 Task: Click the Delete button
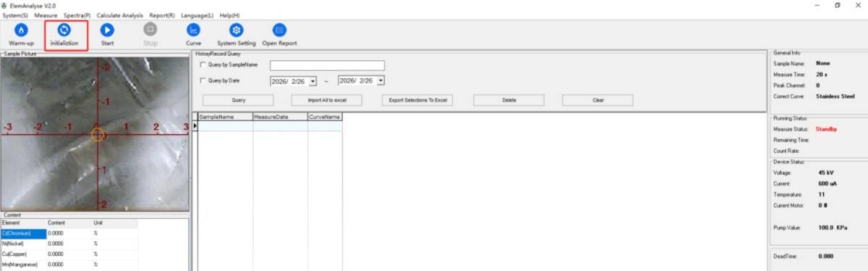pyautogui.click(x=509, y=100)
